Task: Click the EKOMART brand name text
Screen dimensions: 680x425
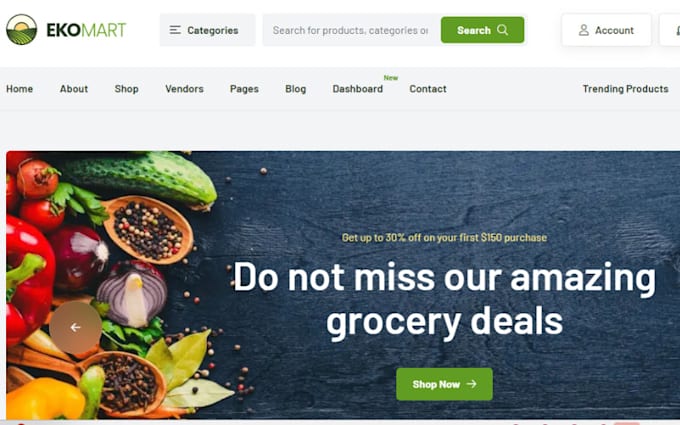Action: [x=86, y=30]
